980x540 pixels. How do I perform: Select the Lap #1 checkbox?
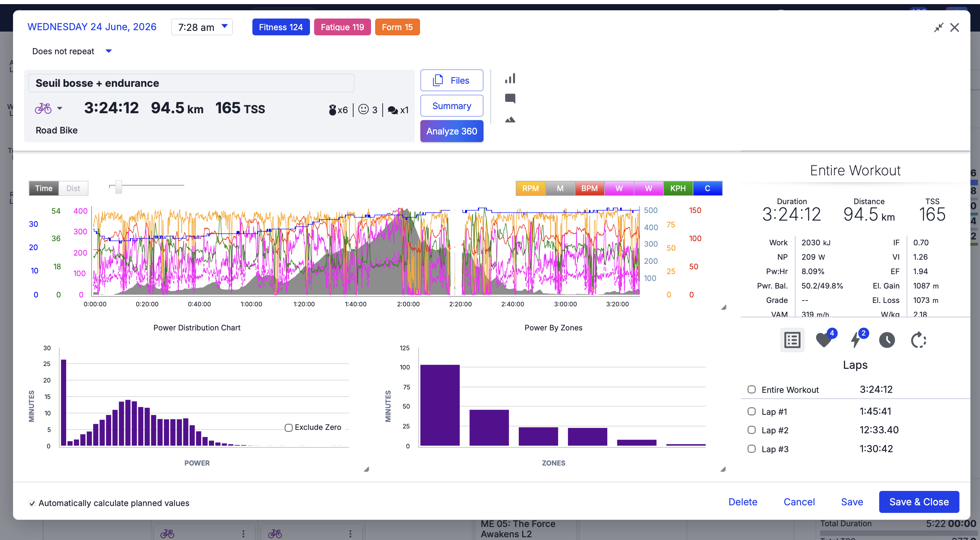click(751, 411)
